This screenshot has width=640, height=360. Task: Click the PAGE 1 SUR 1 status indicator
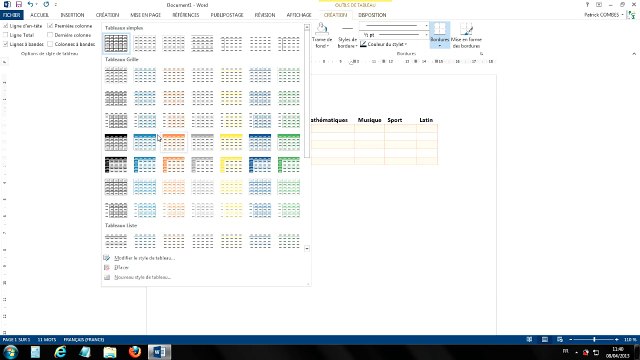coord(16,340)
